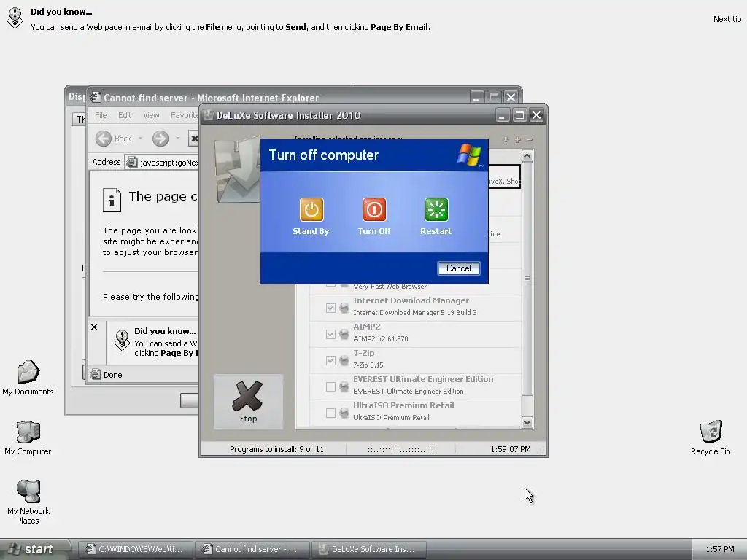Open the Edit menu in Internet Explorer
This screenshot has height=560, width=747.
click(125, 115)
